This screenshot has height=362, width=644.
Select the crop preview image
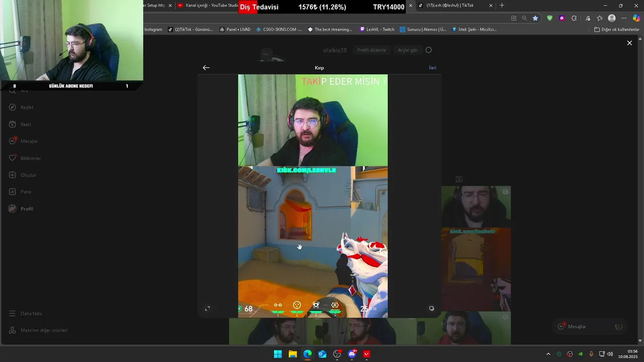[312, 196]
